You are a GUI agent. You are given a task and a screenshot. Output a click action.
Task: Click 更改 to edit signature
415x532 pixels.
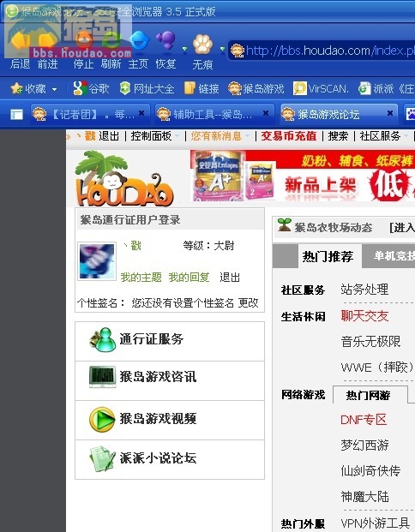click(248, 302)
